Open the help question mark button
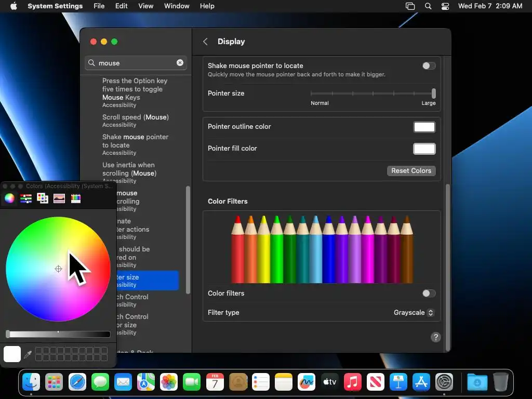Image resolution: width=532 pixels, height=399 pixels. click(436, 337)
